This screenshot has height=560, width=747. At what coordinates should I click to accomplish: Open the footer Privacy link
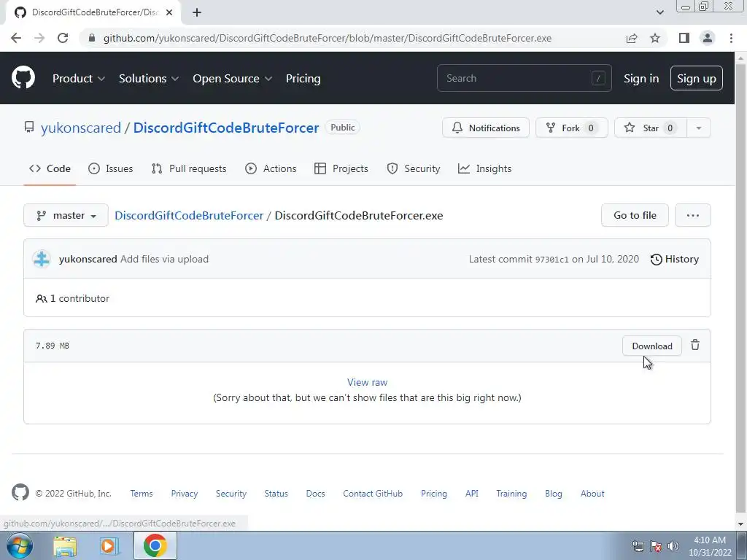185,494
